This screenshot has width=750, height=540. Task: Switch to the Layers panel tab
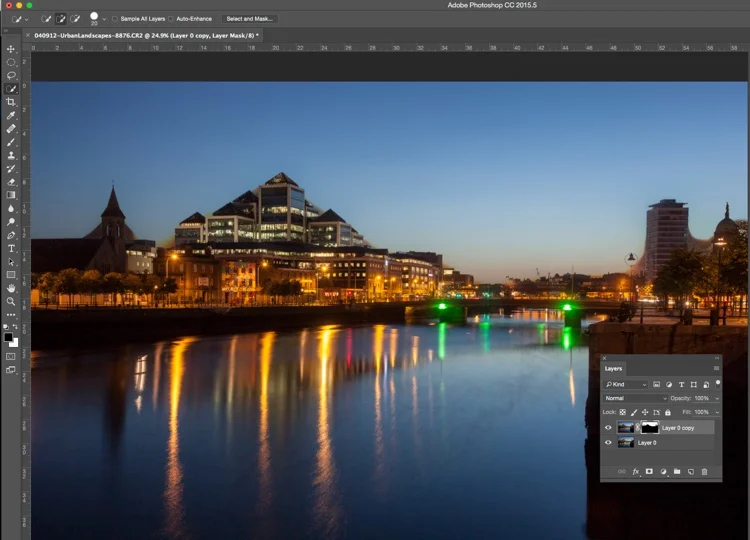tap(613, 368)
